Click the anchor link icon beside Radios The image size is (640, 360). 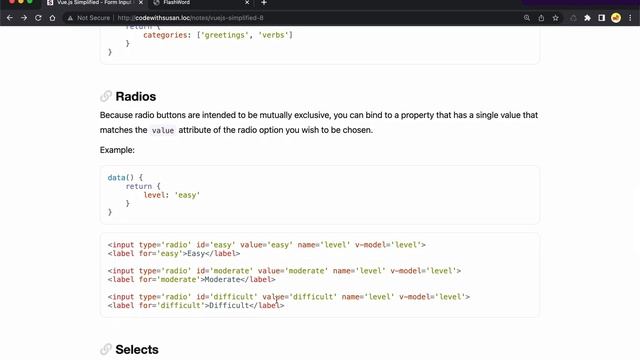coord(106,96)
